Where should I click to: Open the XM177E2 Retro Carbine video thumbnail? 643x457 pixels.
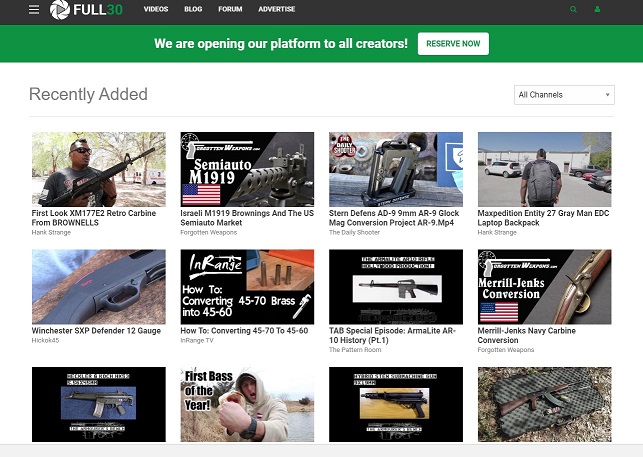[99, 169]
